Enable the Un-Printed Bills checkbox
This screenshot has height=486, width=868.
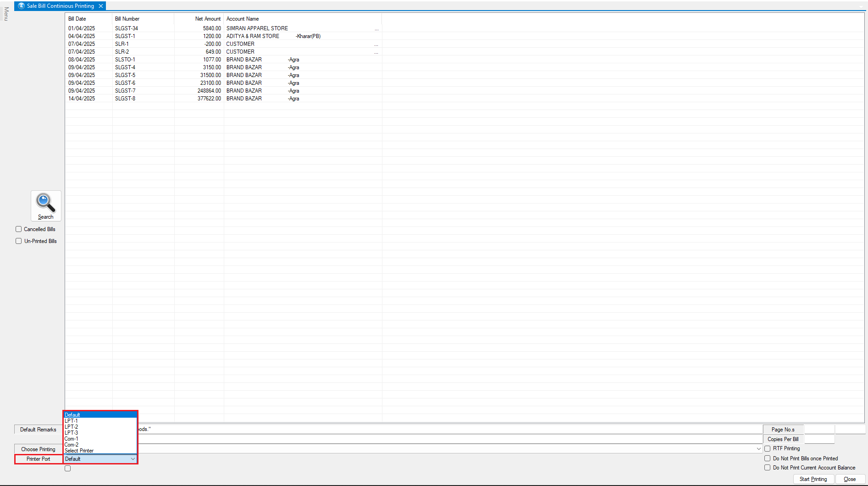click(19, 241)
